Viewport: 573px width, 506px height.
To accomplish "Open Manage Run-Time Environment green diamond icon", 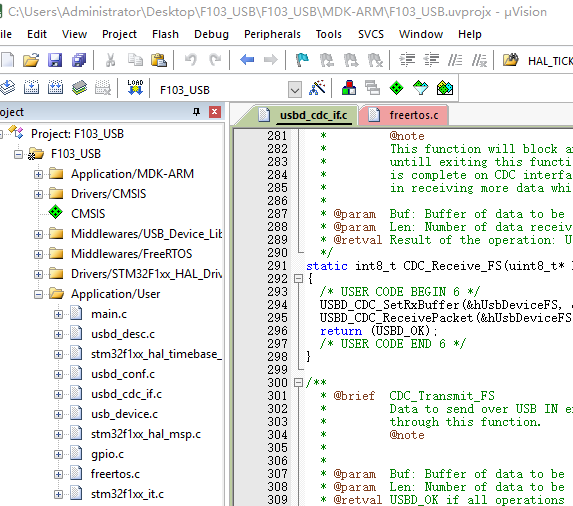I will 396,88.
